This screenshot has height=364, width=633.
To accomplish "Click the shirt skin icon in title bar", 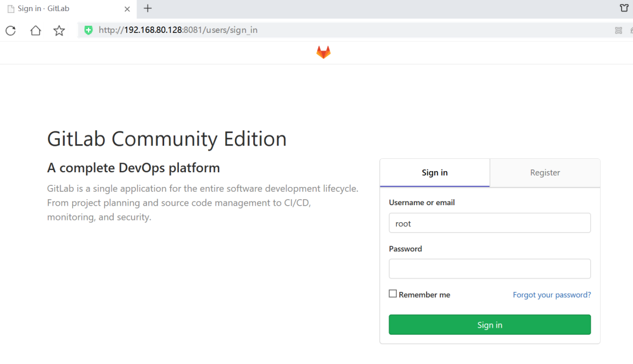I will [x=624, y=8].
